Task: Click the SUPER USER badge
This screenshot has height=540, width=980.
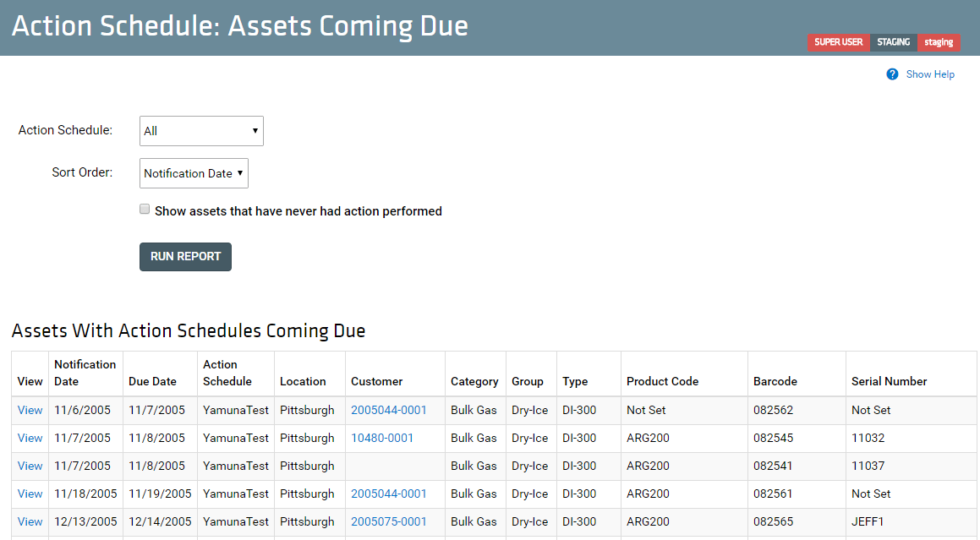Action: point(838,42)
